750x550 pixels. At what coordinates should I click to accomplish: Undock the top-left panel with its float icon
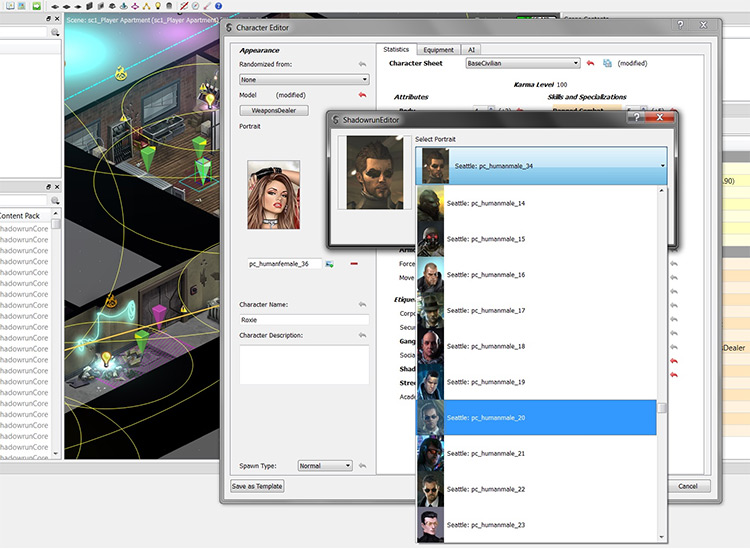(x=48, y=18)
